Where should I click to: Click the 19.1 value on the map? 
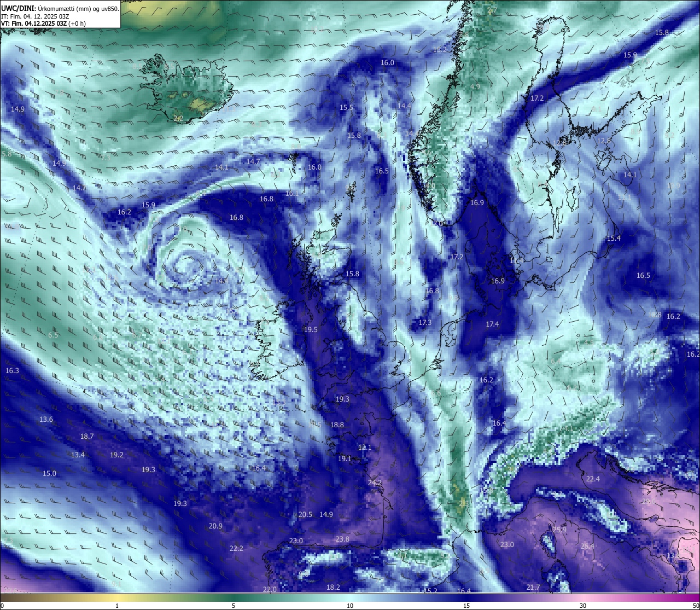(x=345, y=459)
